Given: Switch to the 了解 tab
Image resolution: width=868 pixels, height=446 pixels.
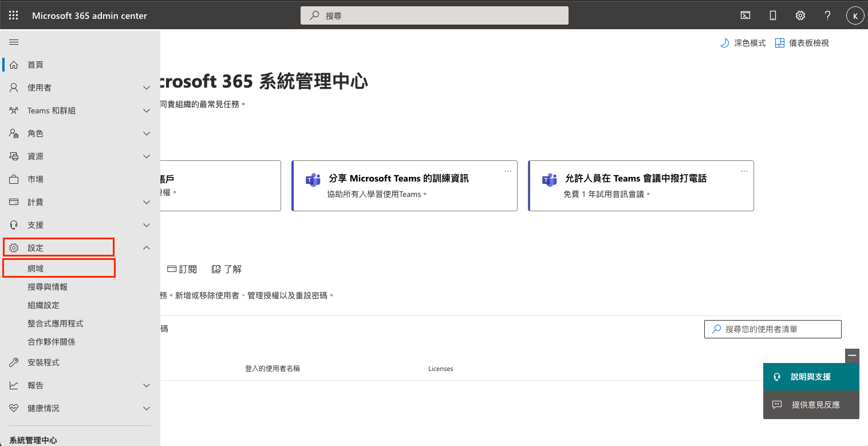Looking at the screenshot, I should coord(227,269).
